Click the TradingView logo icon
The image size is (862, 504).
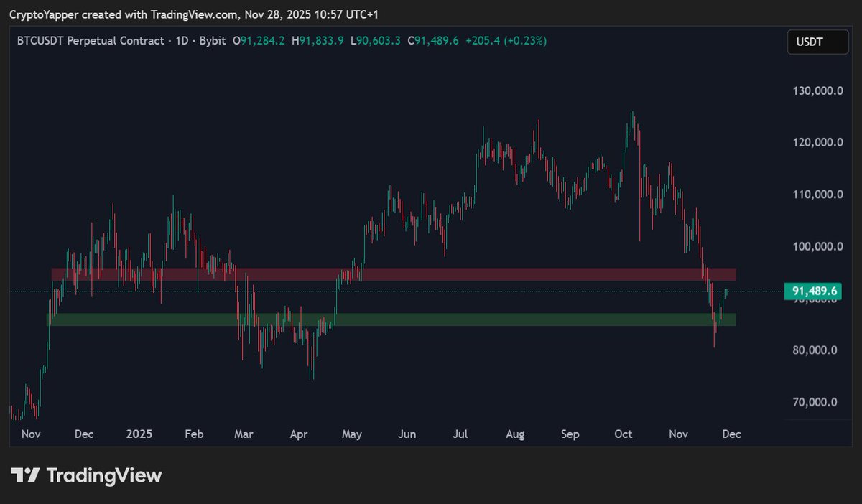click(x=27, y=475)
